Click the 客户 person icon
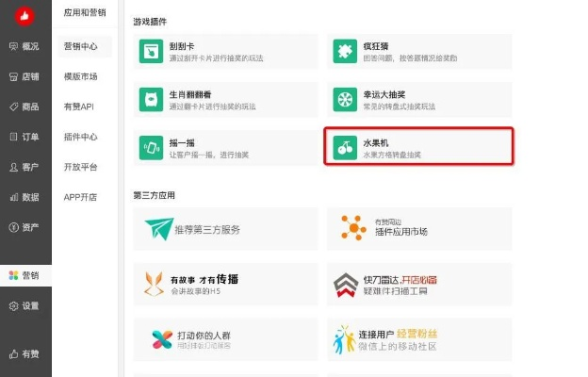Screen dimensions: 588x377 [13, 168]
